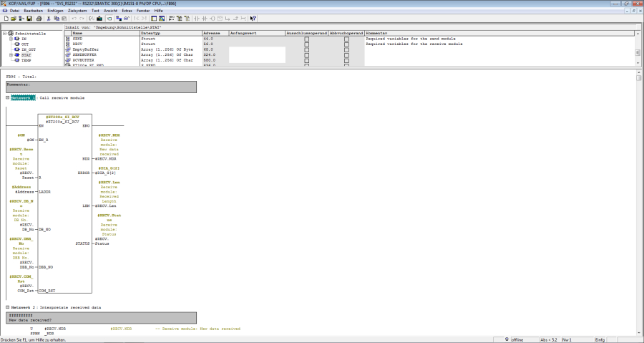Image resolution: width=644 pixels, height=343 pixels.
Task: Click the Cut (scissors) toolbar icon
Action: point(49,18)
